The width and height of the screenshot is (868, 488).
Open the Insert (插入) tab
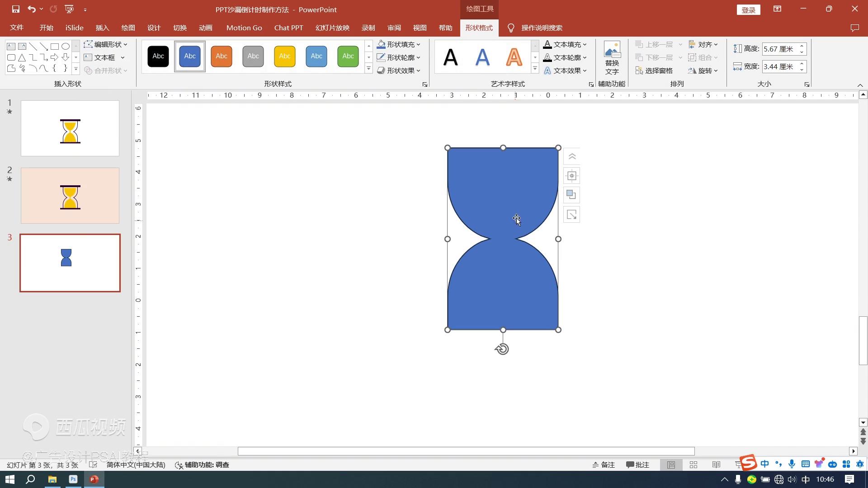tap(103, 28)
